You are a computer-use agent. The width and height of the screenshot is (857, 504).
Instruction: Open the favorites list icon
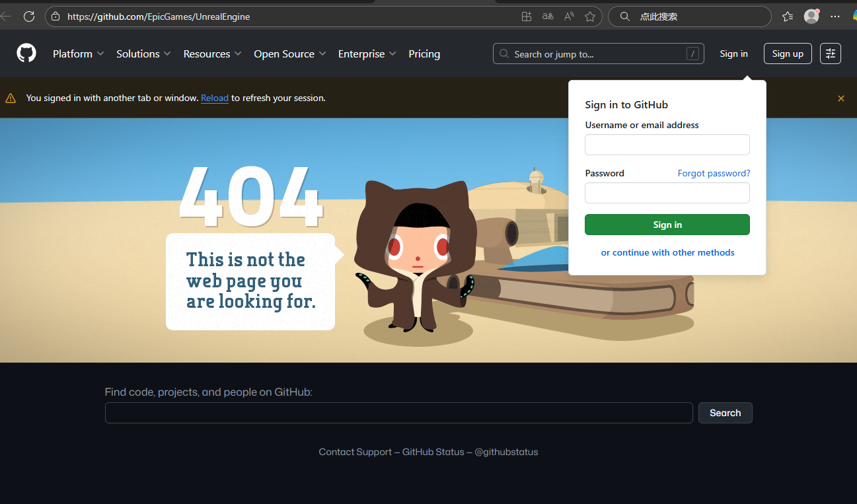[788, 17]
